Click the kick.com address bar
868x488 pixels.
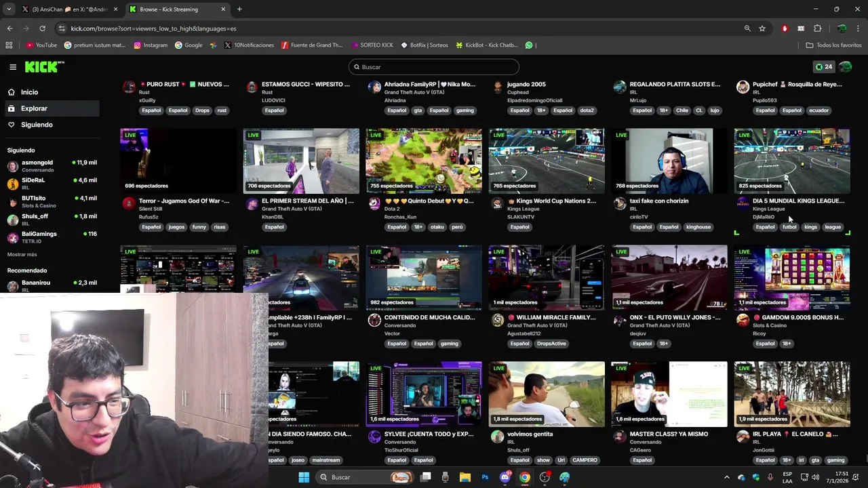(400, 28)
